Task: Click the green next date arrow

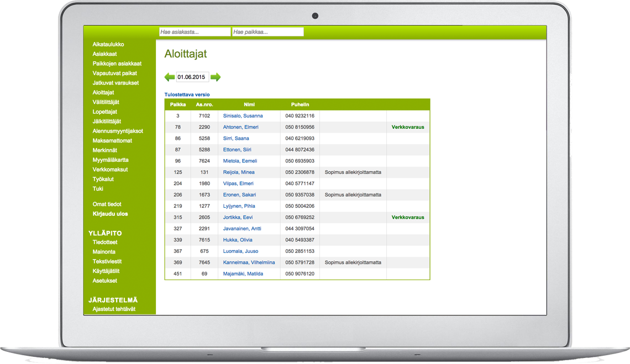Action: click(x=216, y=77)
